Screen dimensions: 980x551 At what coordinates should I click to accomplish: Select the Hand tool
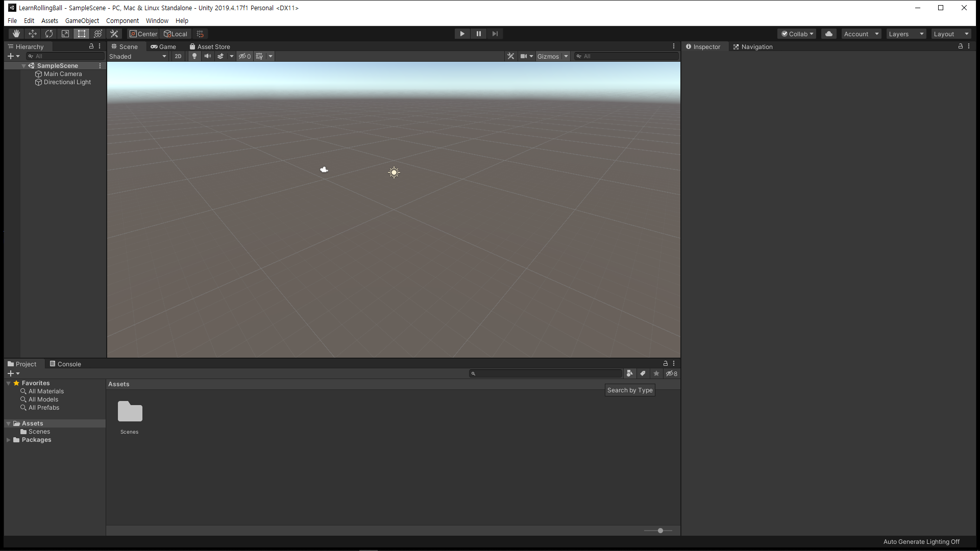(16, 34)
